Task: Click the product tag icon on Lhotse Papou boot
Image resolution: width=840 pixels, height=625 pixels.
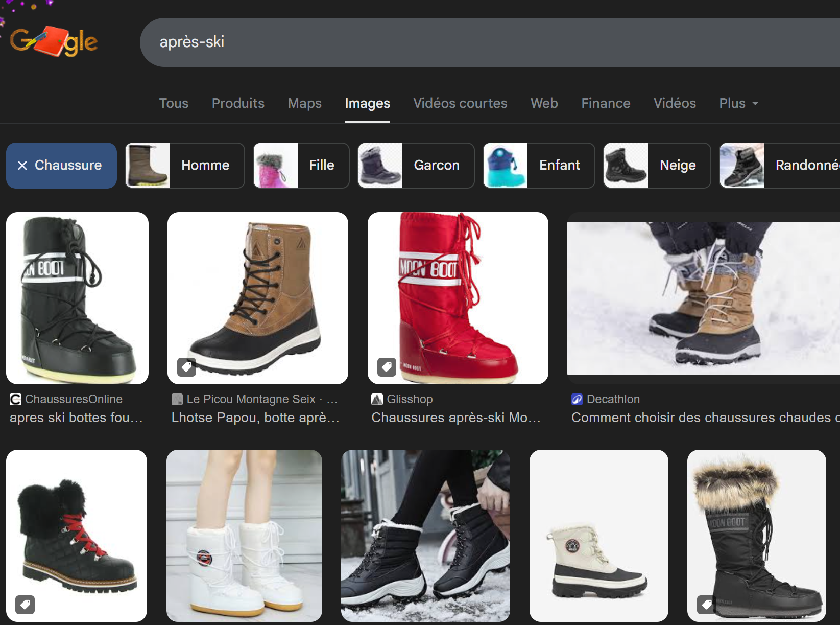Action: 187,367
